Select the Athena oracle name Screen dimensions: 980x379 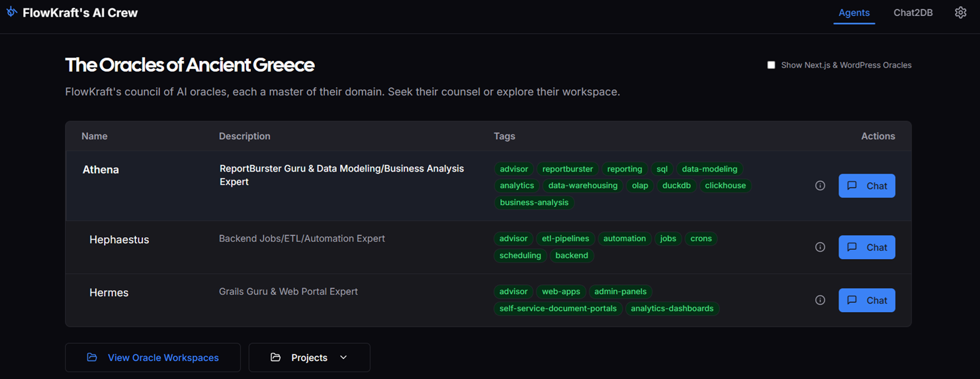click(101, 170)
